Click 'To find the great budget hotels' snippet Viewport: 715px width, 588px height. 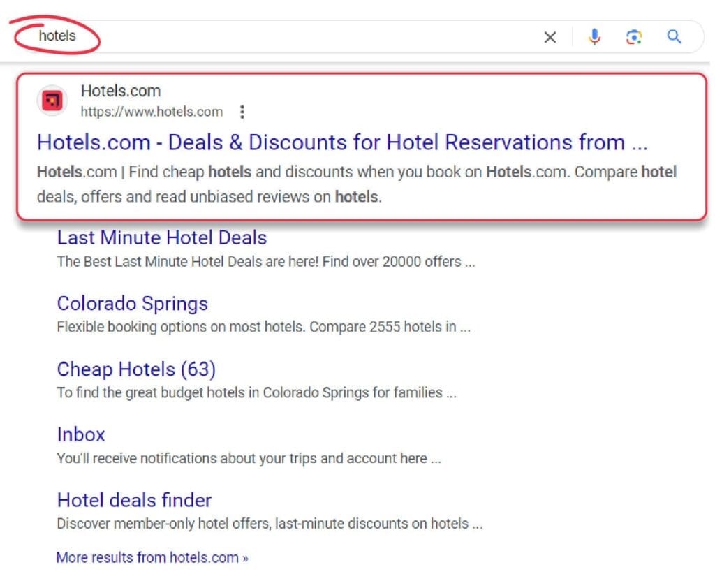click(x=257, y=392)
